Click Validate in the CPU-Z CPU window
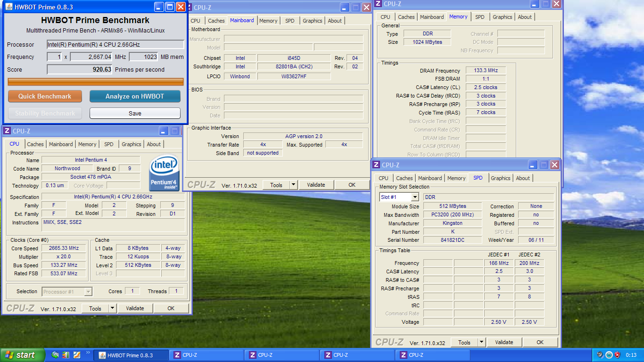The height and width of the screenshot is (362, 644). 135,308
